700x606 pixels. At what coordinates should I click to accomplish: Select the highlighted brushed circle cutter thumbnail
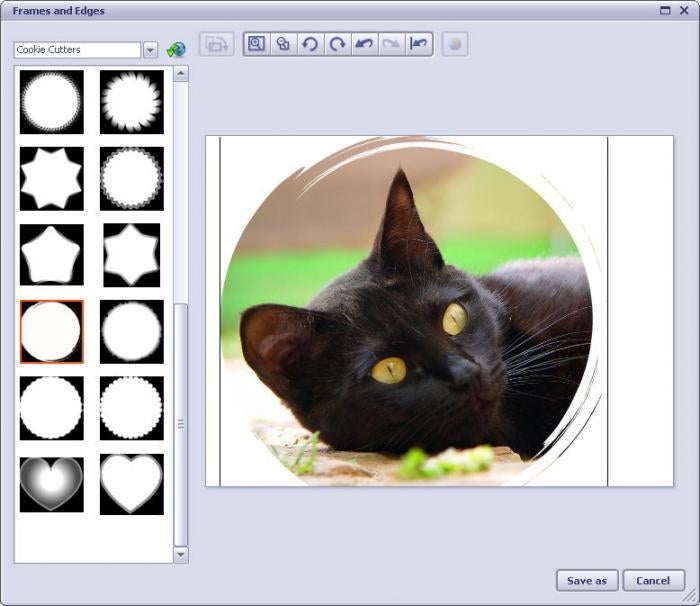tap(52, 331)
